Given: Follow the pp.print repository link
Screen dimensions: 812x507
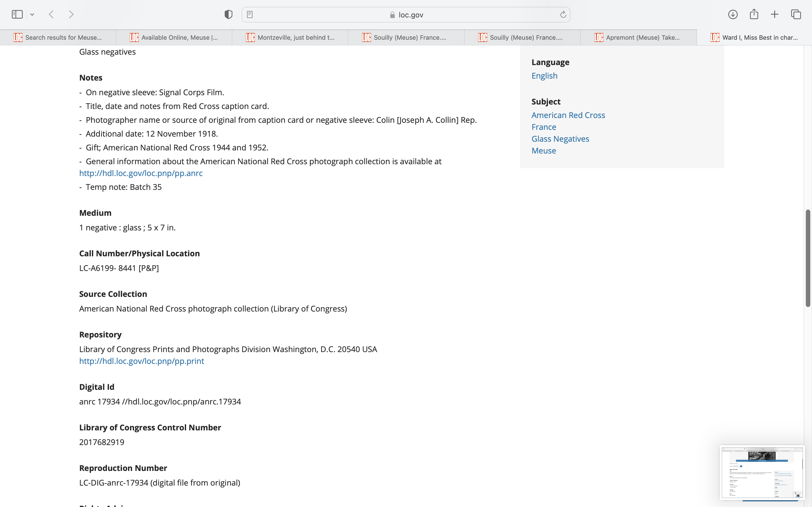Looking at the screenshot, I should coord(142,361).
